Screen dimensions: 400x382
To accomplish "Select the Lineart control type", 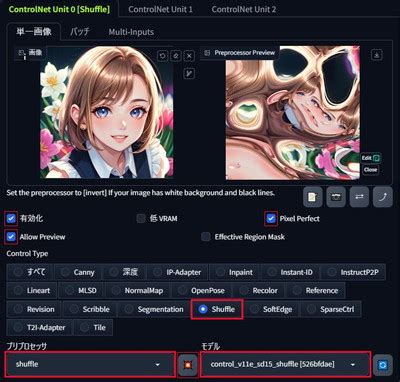I will coord(32,290).
